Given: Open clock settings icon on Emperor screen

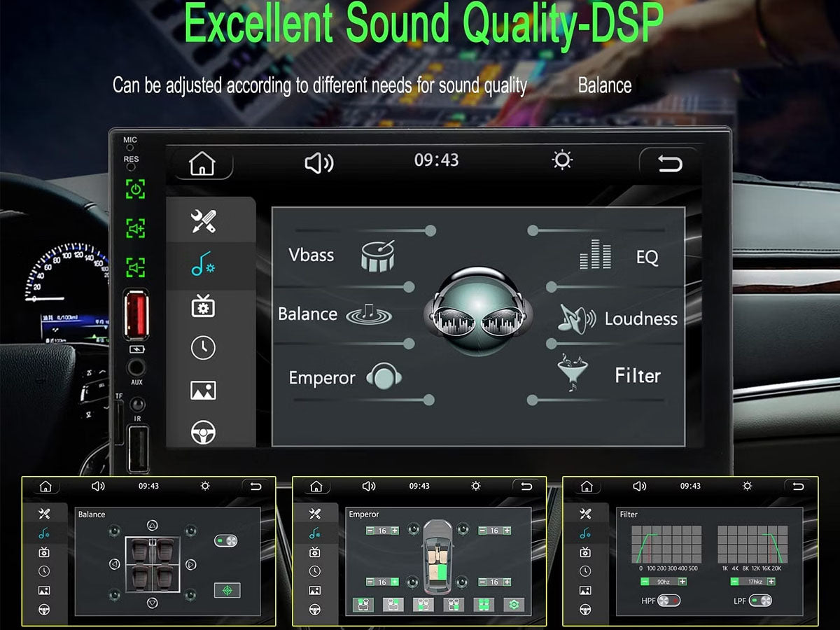Looking at the screenshot, I should pos(315,571).
